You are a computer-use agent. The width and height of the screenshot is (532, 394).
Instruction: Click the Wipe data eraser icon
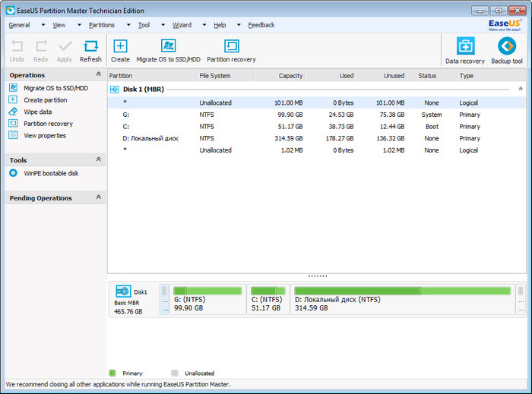13,111
